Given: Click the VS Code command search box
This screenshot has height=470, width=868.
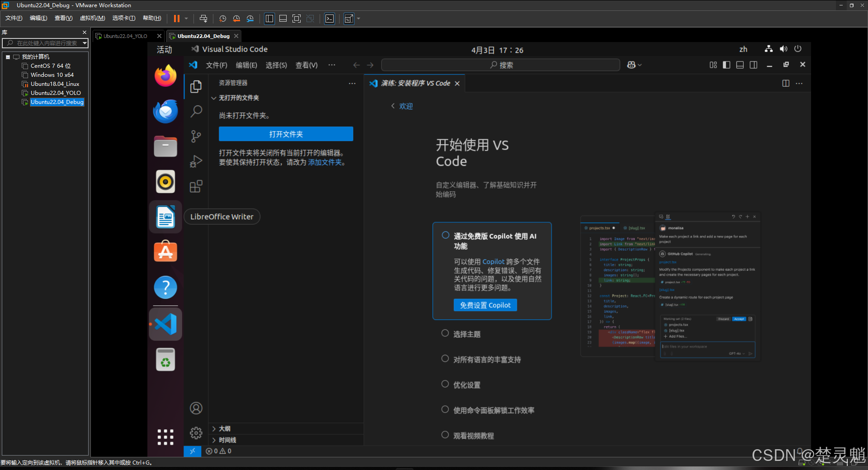Looking at the screenshot, I should (500, 65).
